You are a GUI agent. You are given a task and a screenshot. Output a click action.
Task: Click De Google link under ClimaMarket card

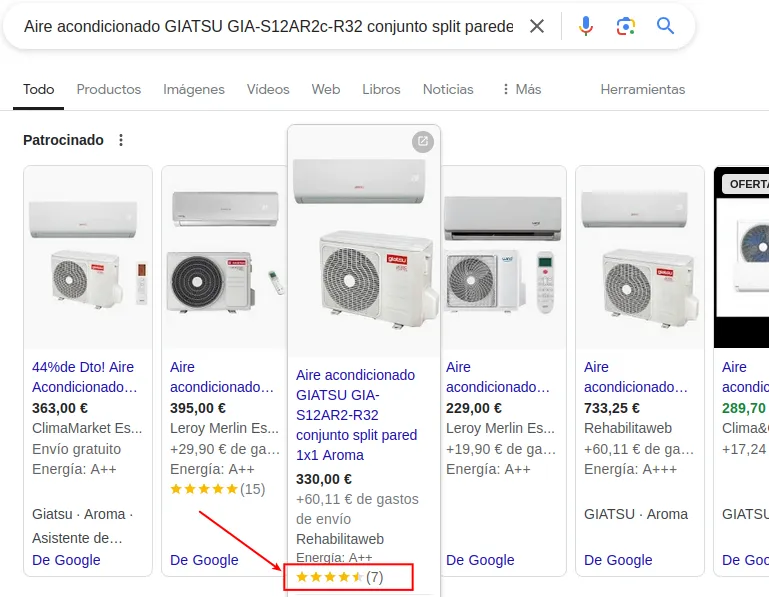pos(66,560)
